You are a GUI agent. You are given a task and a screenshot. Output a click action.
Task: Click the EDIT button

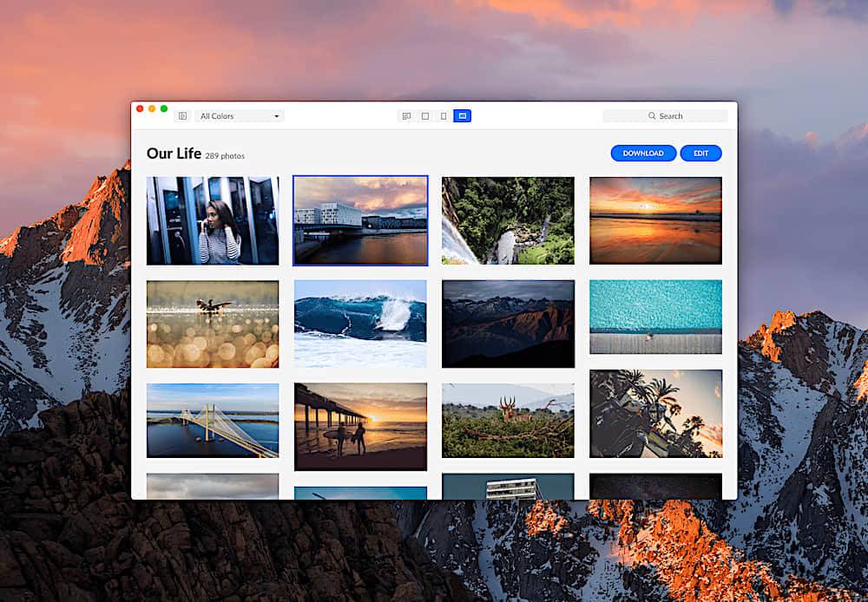click(x=700, y=154)
